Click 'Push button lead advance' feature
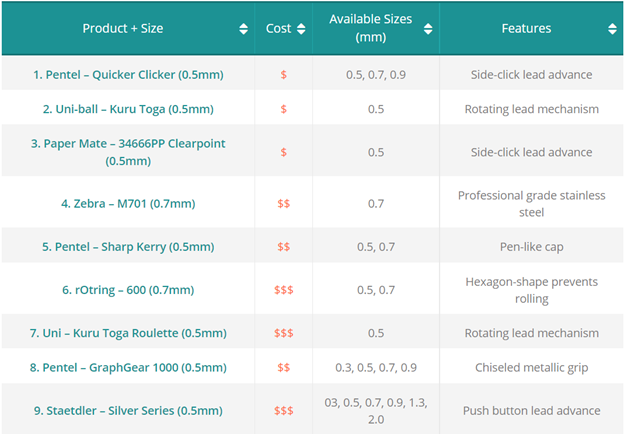 [x=531, y=411]
